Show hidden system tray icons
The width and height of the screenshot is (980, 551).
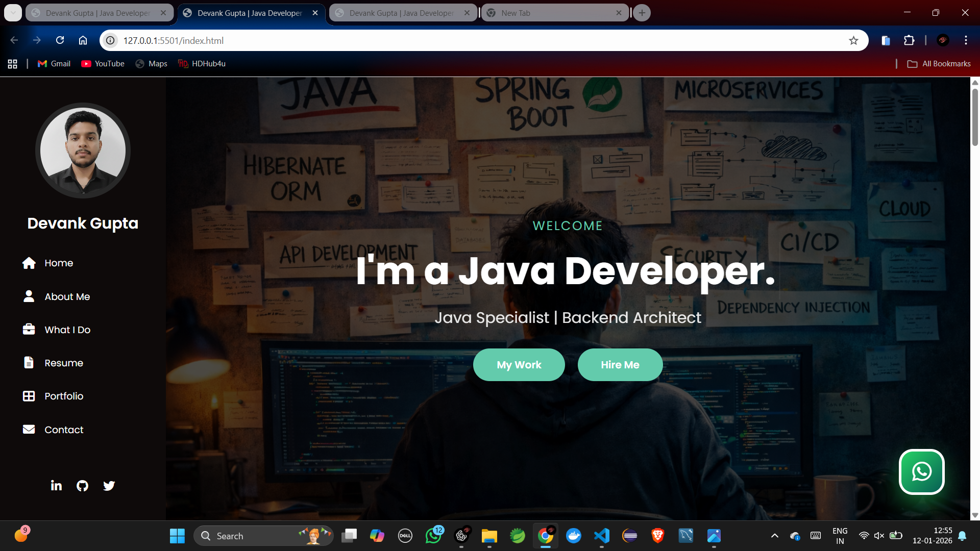[774, 536]
